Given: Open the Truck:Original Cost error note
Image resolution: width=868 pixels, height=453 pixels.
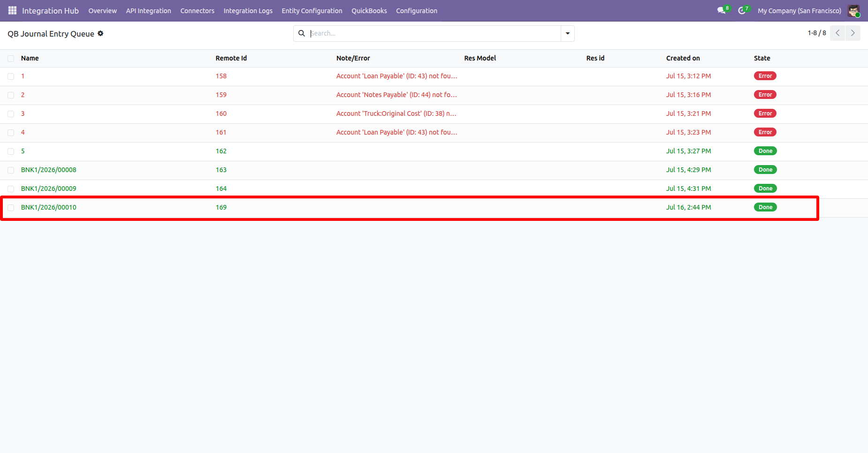Looking at the screenshot, I should tap(396, 113).
